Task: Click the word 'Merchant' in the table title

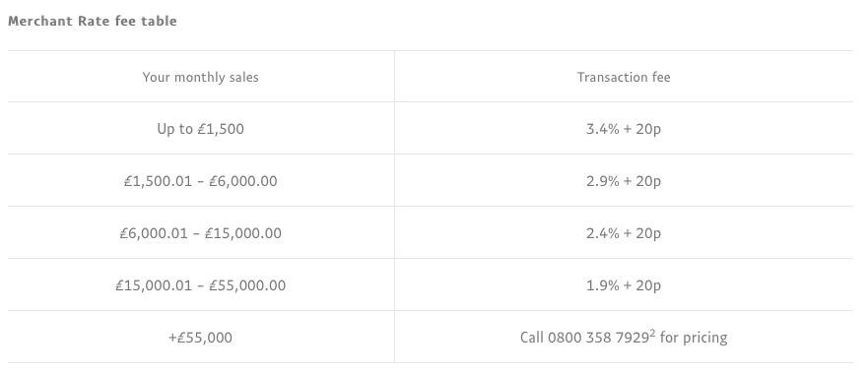Action: point(39,21)
